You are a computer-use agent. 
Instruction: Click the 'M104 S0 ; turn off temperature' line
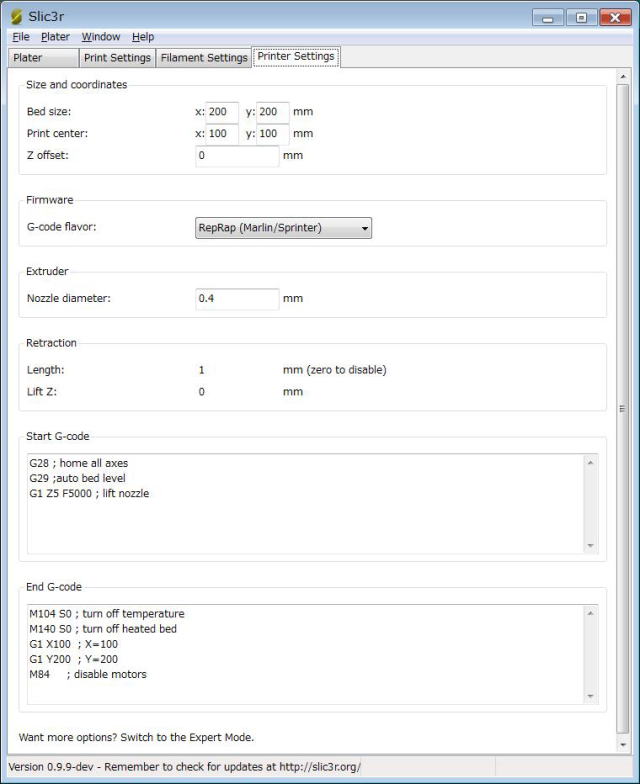click(x=106, y=614)
